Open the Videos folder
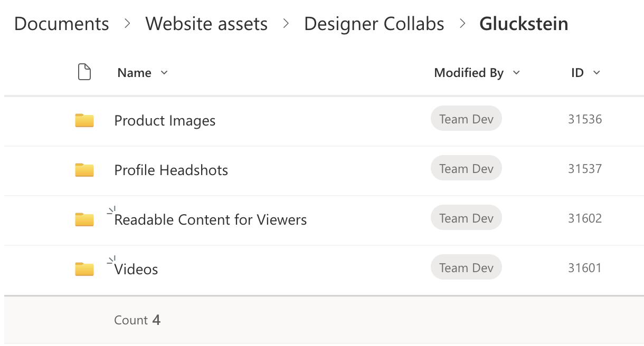Image resolution: width=644 pixels, height=346 pixels. coord(136,270)
